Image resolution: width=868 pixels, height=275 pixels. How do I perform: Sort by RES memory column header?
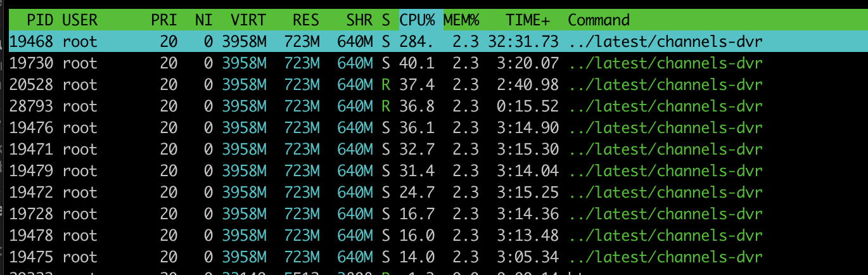[305, 20]
